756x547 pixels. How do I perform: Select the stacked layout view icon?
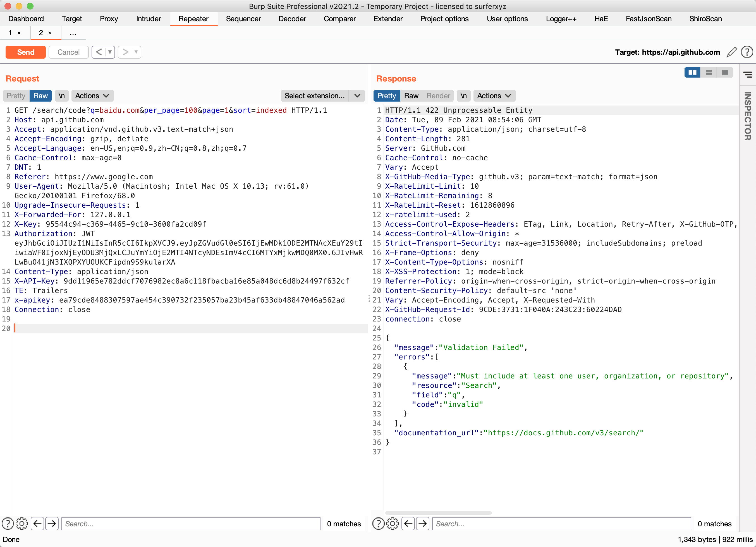(709, 72)
